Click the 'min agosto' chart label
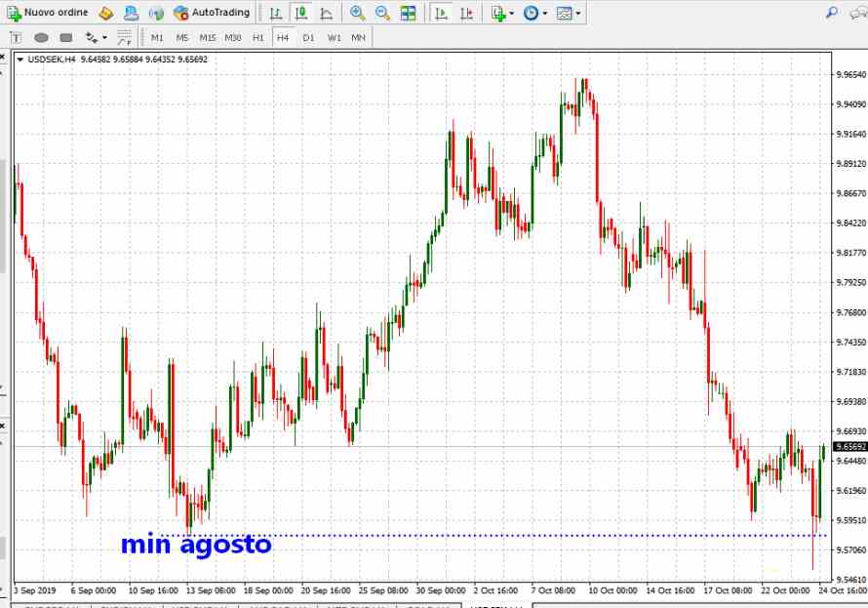The image size is (868, 608). [x=195, y=545]
